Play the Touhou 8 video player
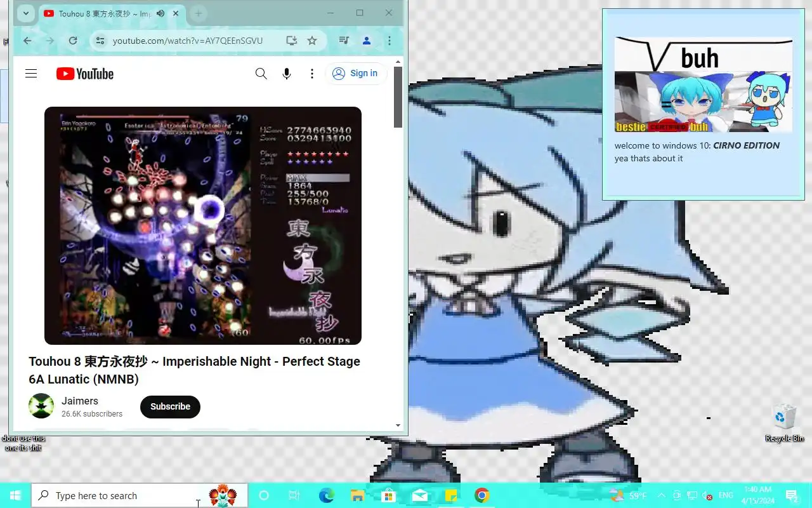This screenshot has width=812, height=508. tap(203, 225)
